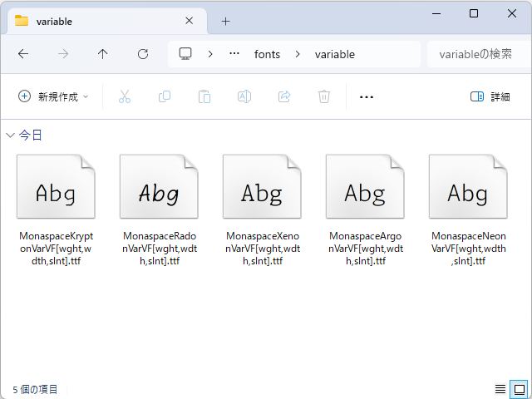Collapse the 今日 group
532x399 pixels.
coord(11,135)
